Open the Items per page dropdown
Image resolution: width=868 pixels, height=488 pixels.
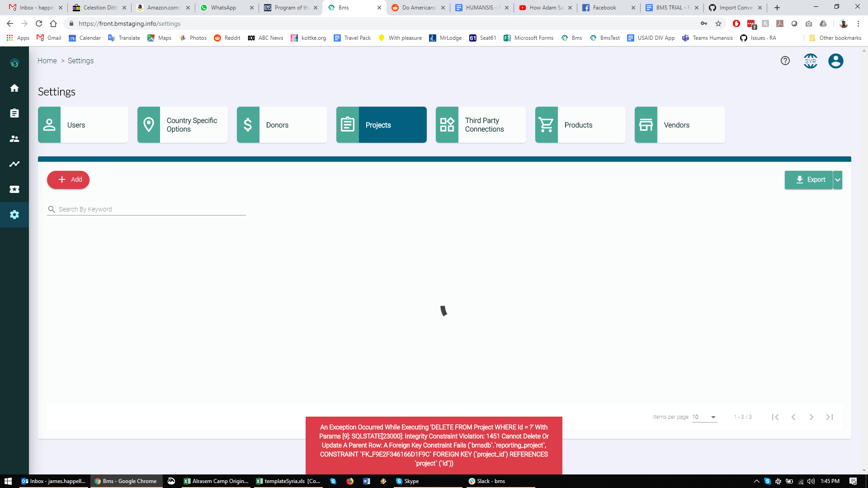703,417
